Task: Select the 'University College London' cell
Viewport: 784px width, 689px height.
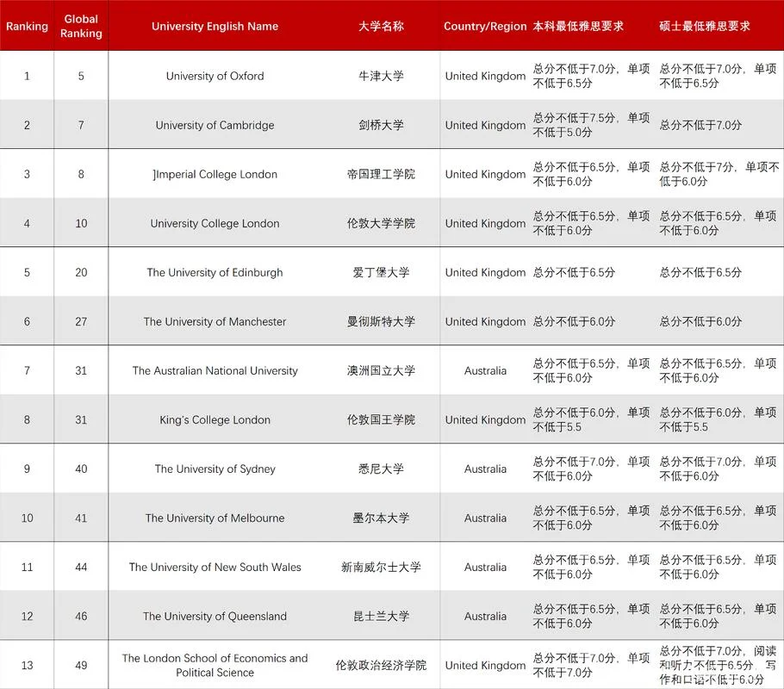Action: point(215,223)
